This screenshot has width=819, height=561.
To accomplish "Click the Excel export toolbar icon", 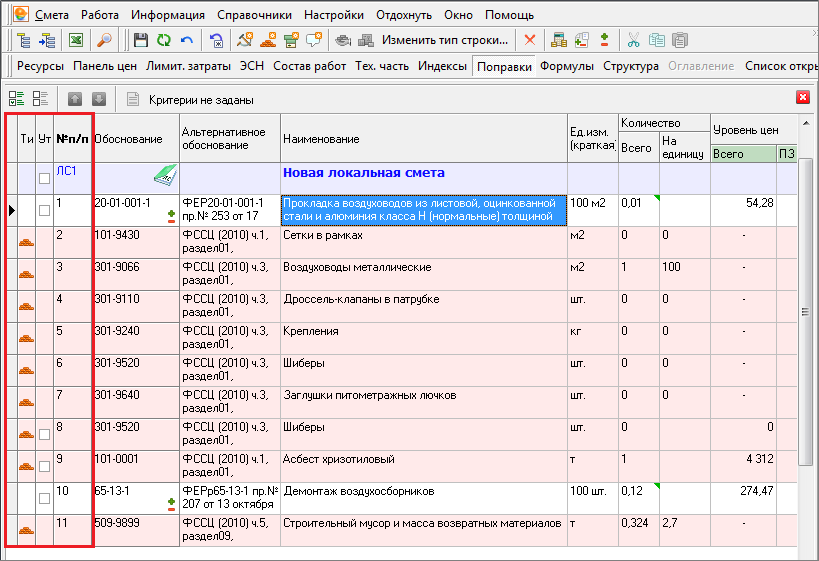I will (x=76, y=40).
